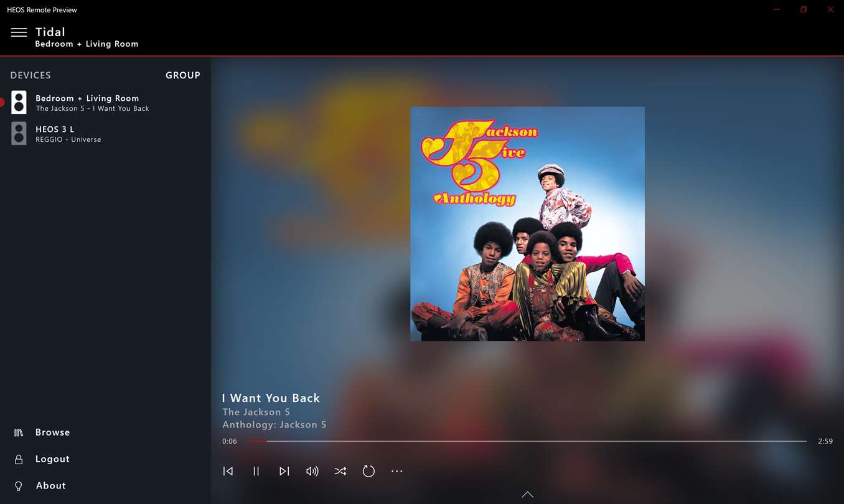Screen dimensions: 844x504
Task: Open the volume control
Action: click(x=312, y=471)
